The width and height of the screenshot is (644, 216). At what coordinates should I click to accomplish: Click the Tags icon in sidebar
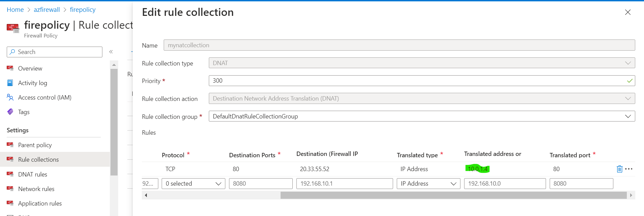pyautogui.click(x=10, y=112)
